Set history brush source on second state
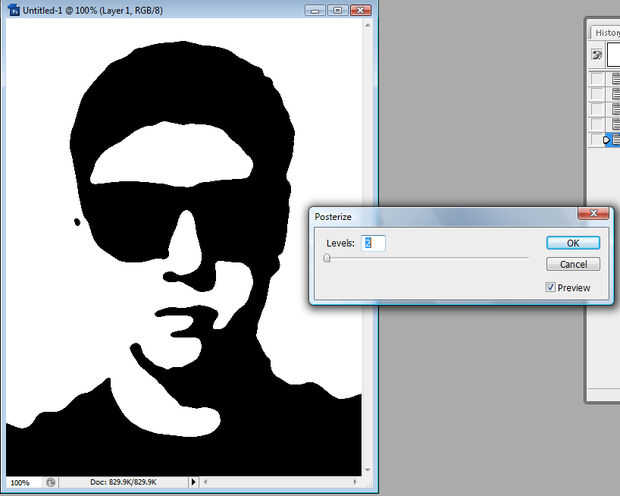 tap(597, 94)
